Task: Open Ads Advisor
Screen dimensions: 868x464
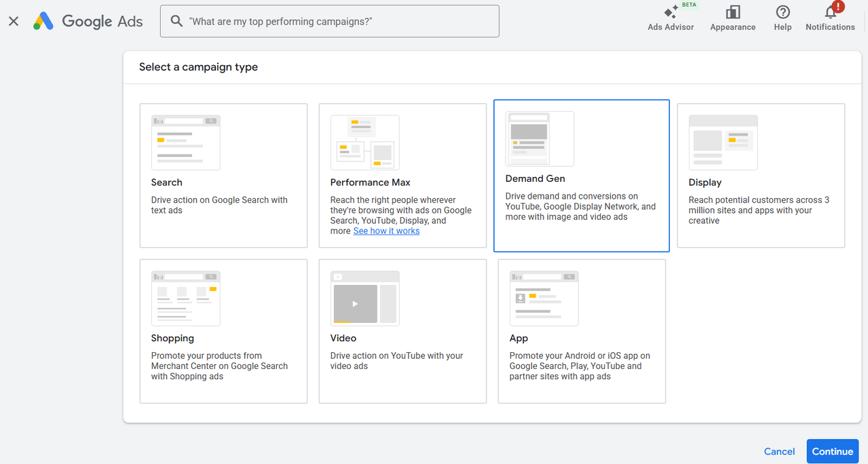Action: coord(671,18)
